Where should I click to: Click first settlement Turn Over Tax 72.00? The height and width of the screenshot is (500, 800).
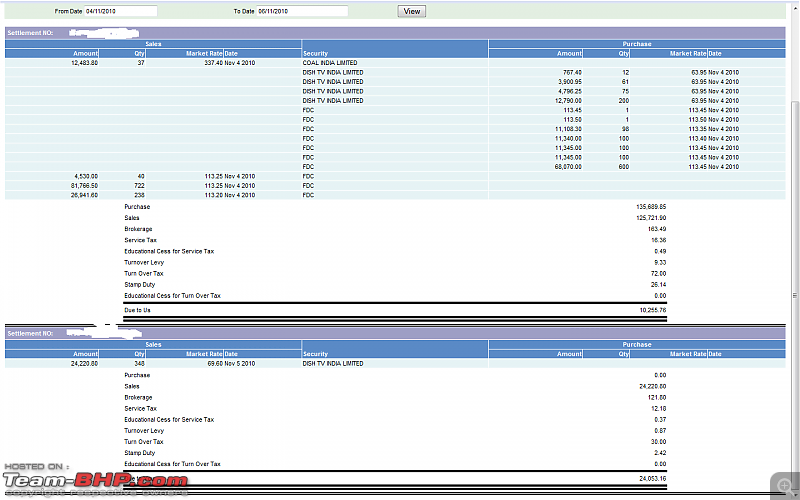[x=658, y=273]
